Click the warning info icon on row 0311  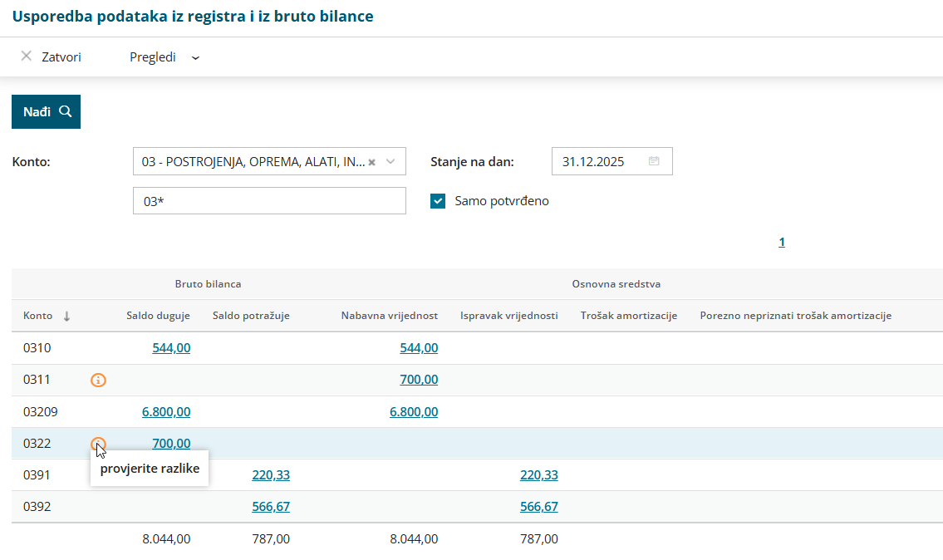(x=98, y=380)
